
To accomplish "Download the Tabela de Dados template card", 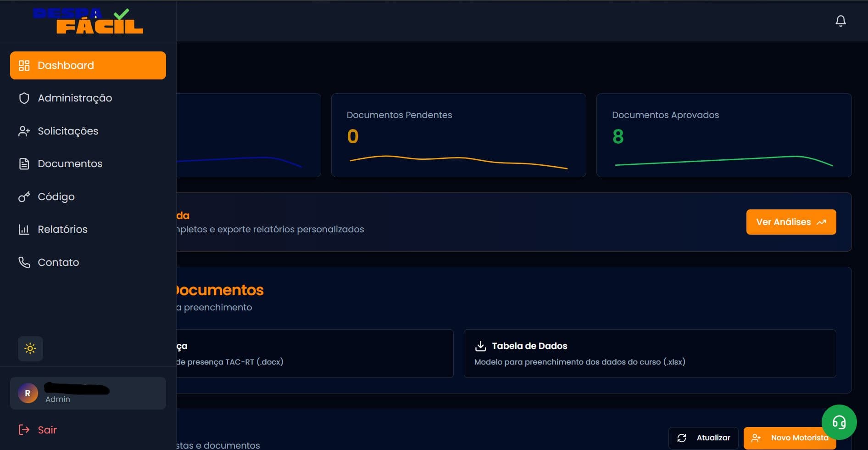I will 650,354.
